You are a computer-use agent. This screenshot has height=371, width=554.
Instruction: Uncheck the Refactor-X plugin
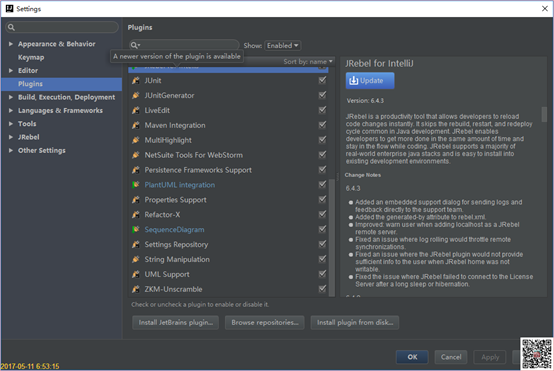(x=322, y=214)
